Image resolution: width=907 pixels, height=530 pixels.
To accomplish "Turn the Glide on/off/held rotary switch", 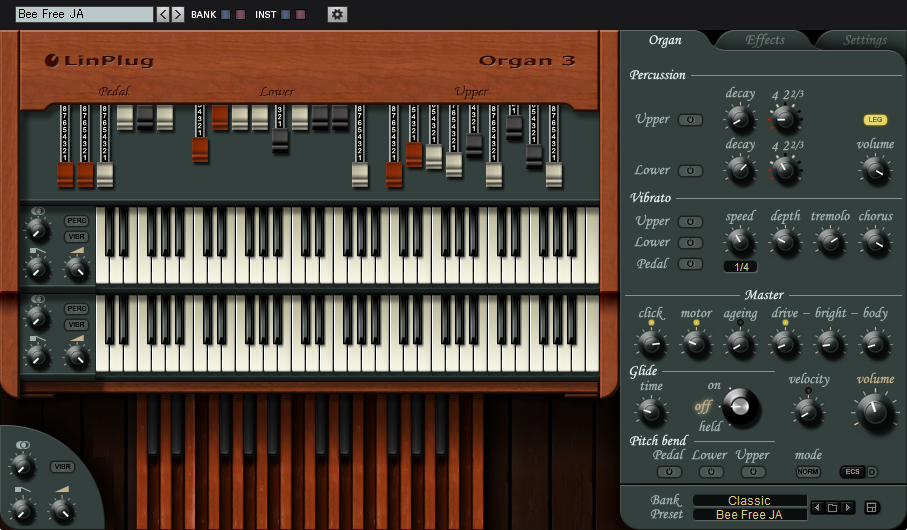I will (x=740, y=407).
